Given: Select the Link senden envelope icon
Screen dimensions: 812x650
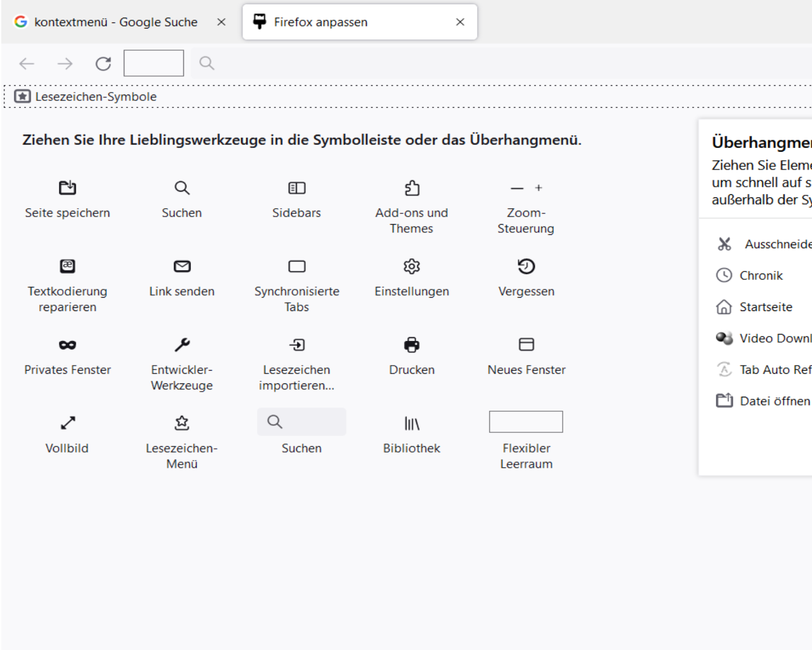Looking at the screenshot, I should [x=182, y=267].
